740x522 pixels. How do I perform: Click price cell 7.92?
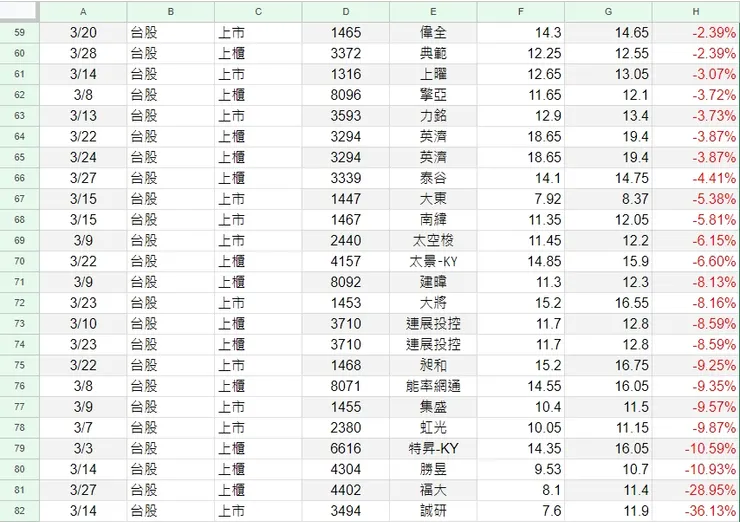[x=521, y=199]
